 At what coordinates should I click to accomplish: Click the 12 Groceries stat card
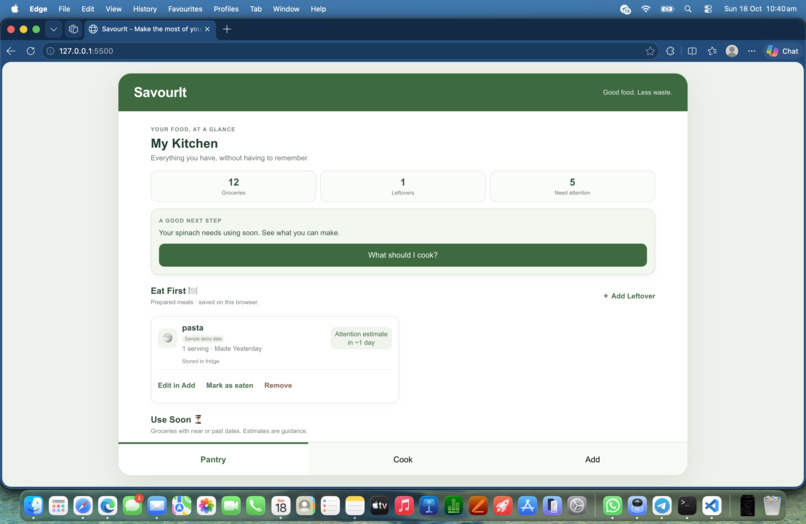coord(233,186)
